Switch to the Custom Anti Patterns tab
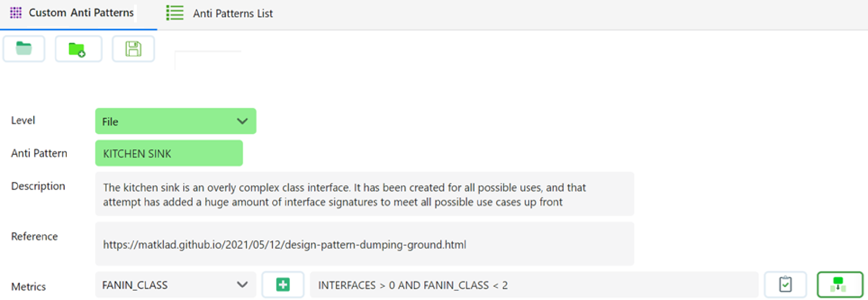The width and height of the screenshot is (868, 300). [x=81, y=13]
